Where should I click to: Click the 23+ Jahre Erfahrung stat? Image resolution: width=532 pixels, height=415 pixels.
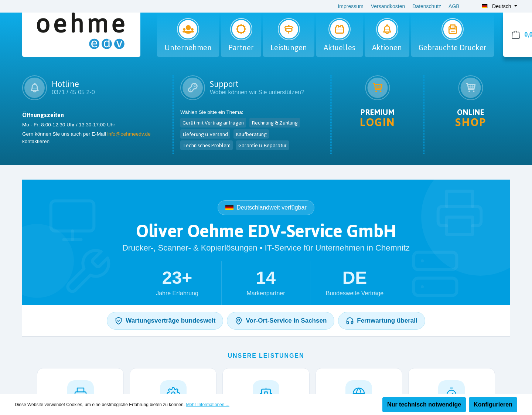(177, 283)
